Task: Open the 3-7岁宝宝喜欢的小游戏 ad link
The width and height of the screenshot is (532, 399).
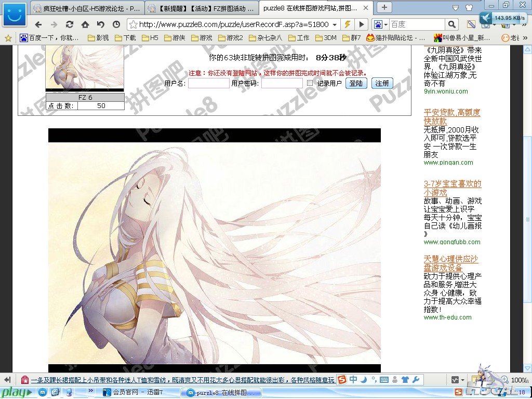Action: (x=453, y=188)
